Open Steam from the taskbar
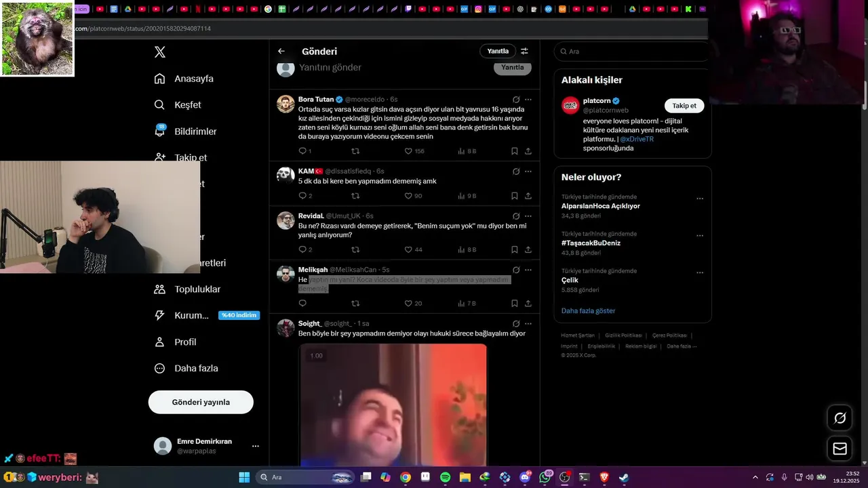This screenshot has height=488, width=868. coord(624,477)
